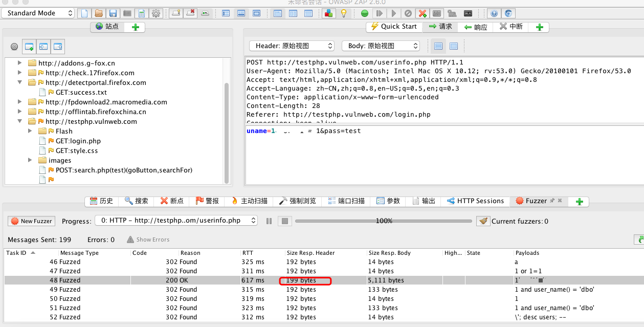Click the Sites tree vertical scrollbar
644x327 pixels.
click(227, 132)
